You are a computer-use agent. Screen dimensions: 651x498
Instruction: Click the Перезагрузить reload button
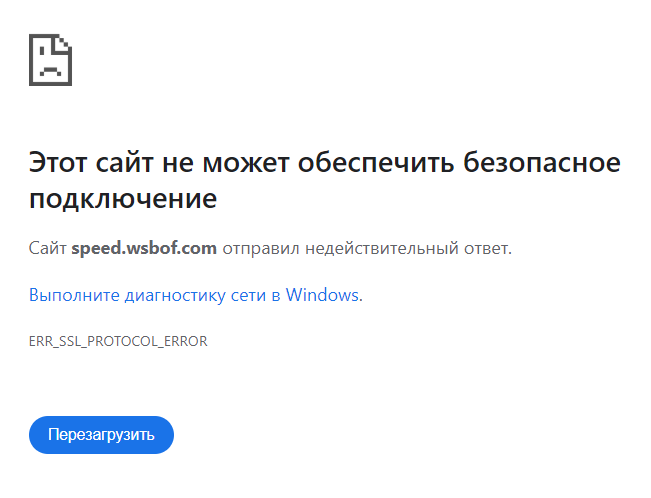coord(101,435)
